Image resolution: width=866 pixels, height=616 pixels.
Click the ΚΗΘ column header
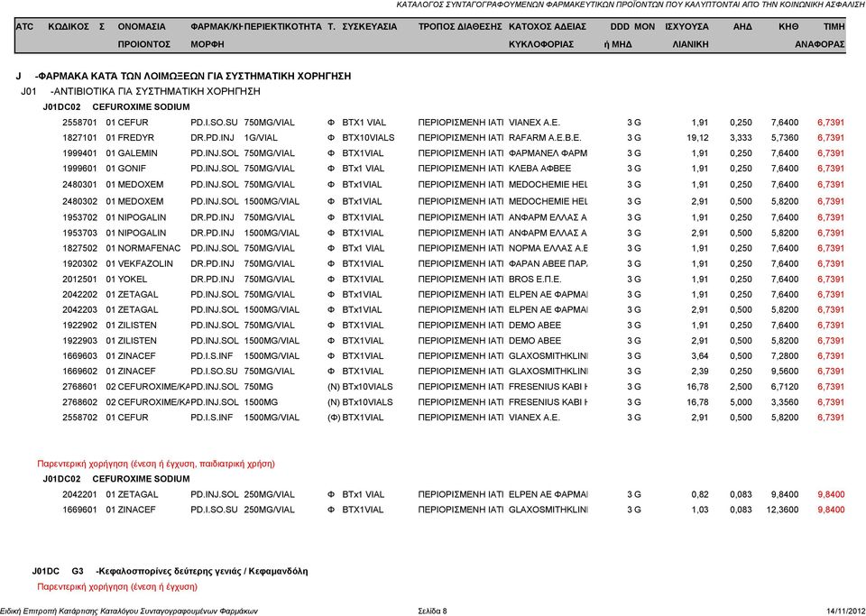(x=788, y=26)
